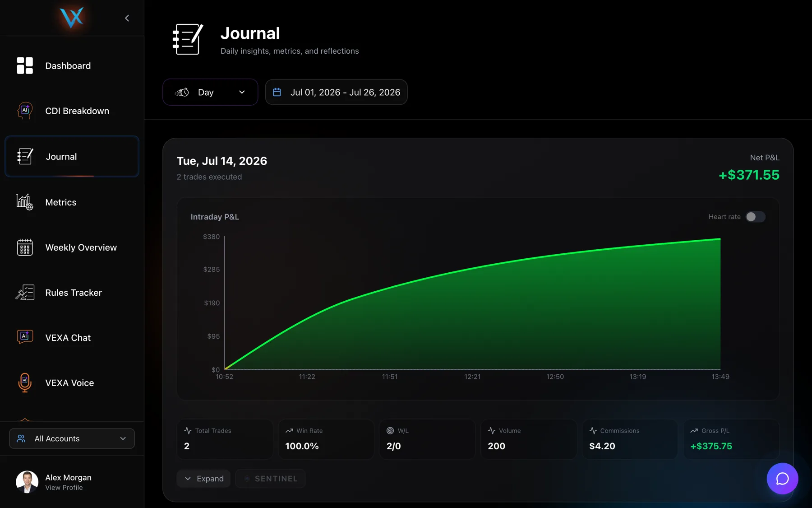Click the calendar icon in date range
This screenshot has width=812, height=508.
coord(277,92)
